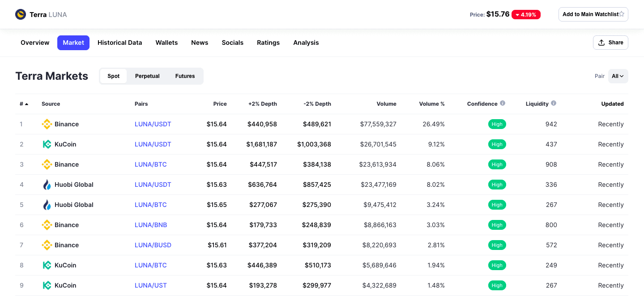Sort by the Updated column header
Image resolution: width=644 pixels, height=297 pixels.
[x=613, y=104]
